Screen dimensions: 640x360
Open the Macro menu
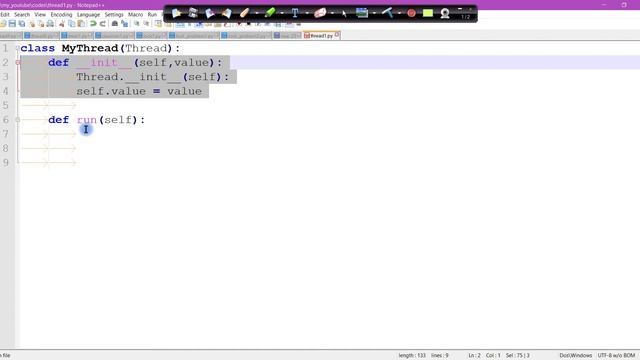[136, 14]
